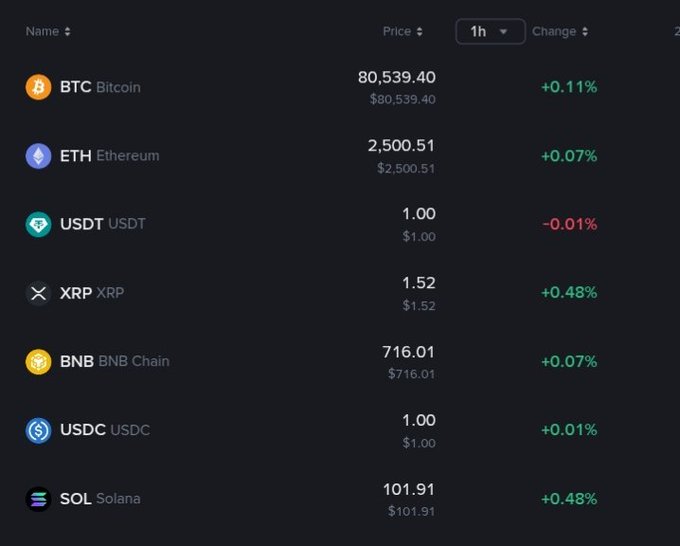
Task: Sort by the Price column arrows
Action: point(419,32)
